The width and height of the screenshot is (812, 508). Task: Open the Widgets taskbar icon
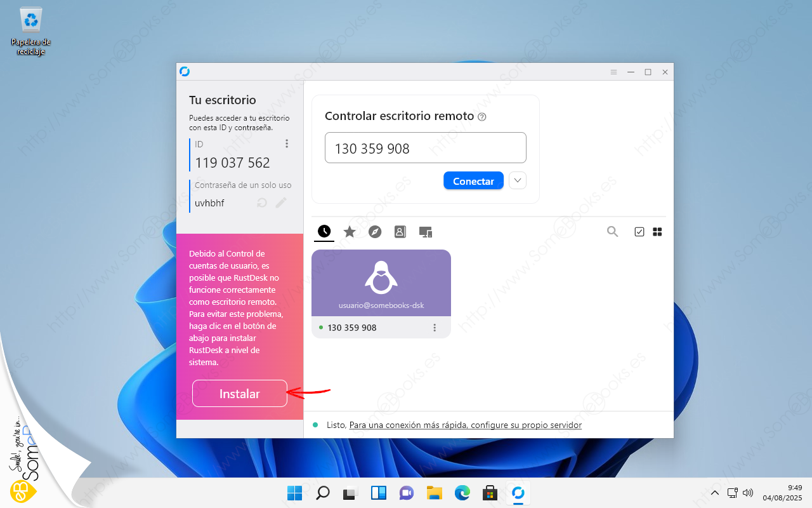(379, 493)
